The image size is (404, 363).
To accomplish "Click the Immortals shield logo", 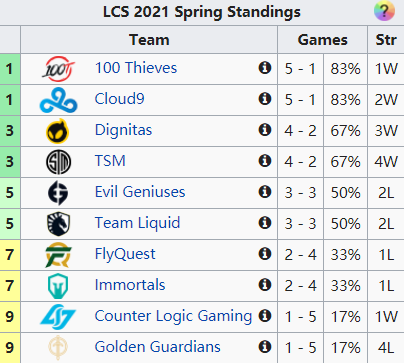I will coord(58,286).
